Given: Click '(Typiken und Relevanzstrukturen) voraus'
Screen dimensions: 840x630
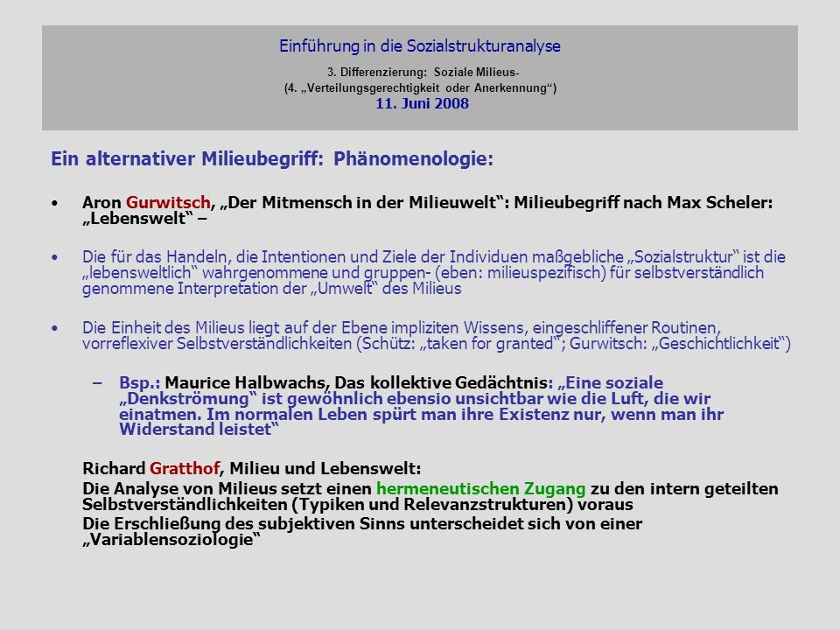Looking at the screenshot, I should pyautogui.click(x=462, y=505).
